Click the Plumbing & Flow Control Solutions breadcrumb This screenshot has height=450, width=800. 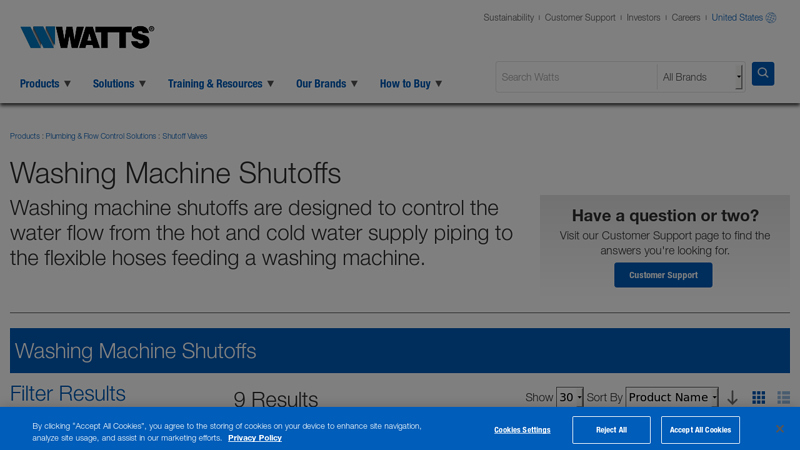[x=101, y=136]
